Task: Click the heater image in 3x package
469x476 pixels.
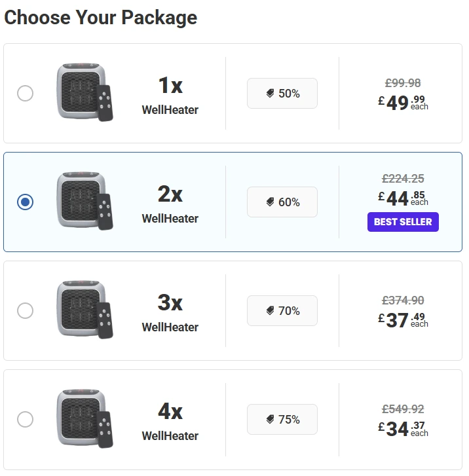Action: click(83, 310)
